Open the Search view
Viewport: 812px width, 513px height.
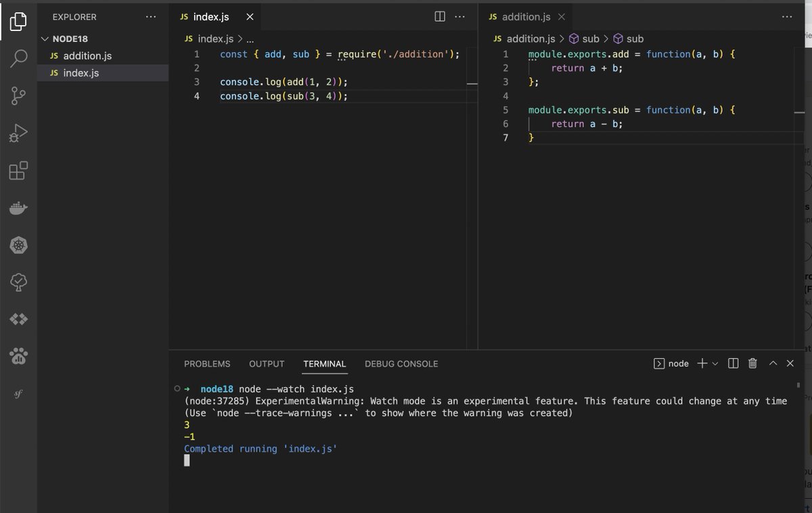click(18, 59)
